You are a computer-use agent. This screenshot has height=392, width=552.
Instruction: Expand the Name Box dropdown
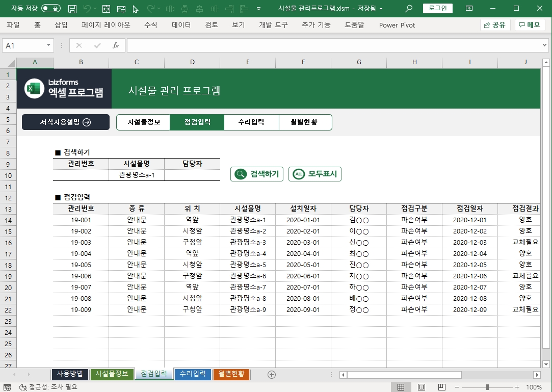[49, 45]
